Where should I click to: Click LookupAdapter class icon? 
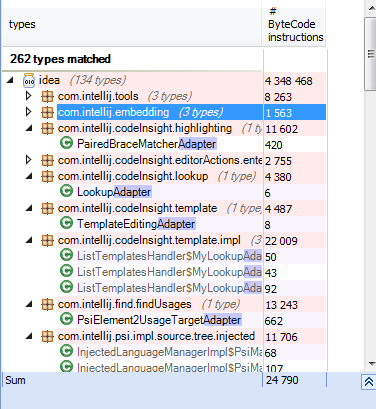click(66, 191)
